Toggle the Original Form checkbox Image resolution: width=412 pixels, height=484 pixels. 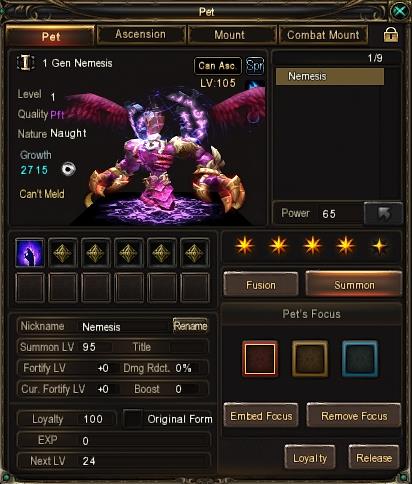133,419
